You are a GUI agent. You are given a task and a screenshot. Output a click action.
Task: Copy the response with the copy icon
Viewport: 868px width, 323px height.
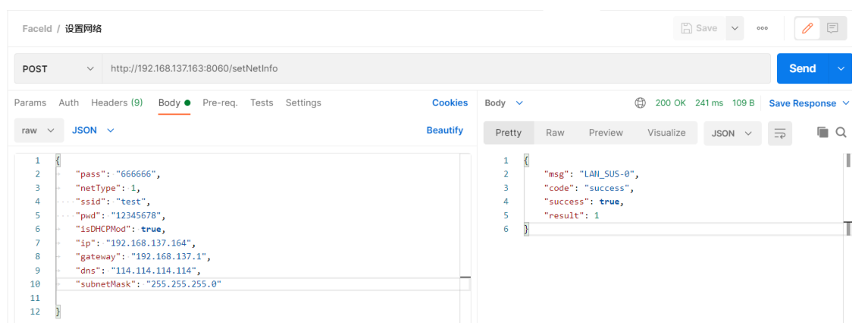(823, 133)
